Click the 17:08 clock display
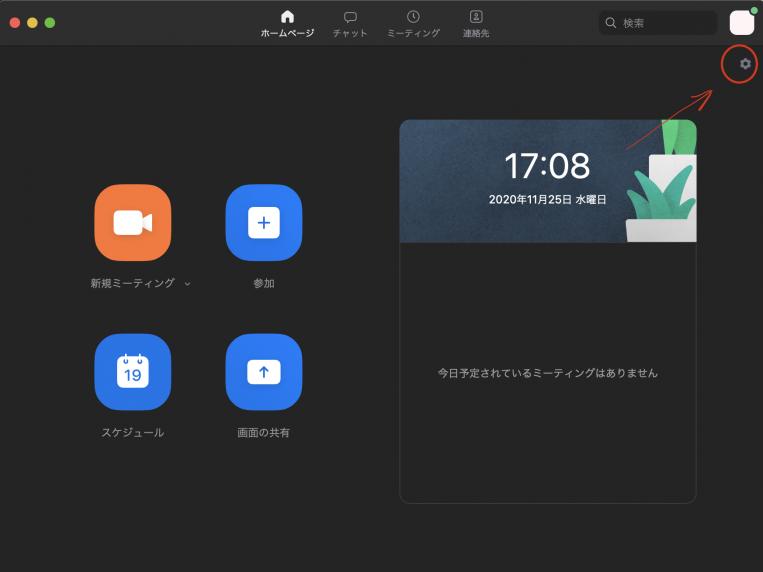763x572 pixels. point(547,166)
